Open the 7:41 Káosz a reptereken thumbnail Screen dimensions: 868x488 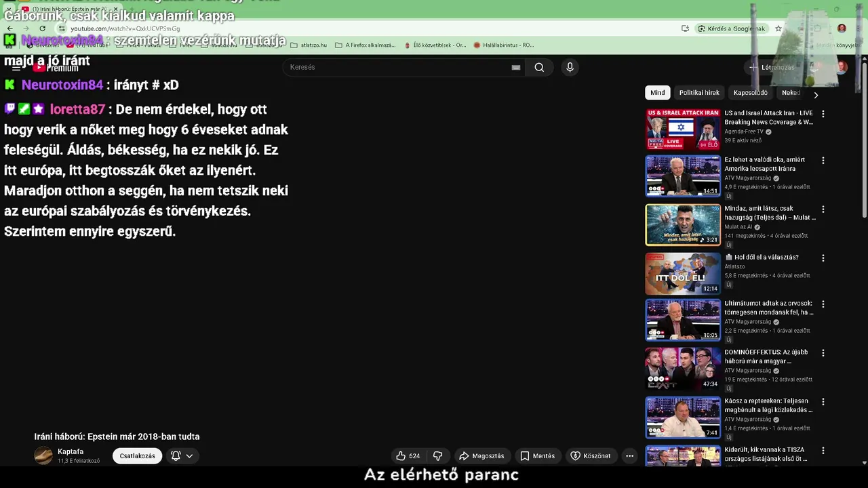pyautogui.click(x=683, y=418)
